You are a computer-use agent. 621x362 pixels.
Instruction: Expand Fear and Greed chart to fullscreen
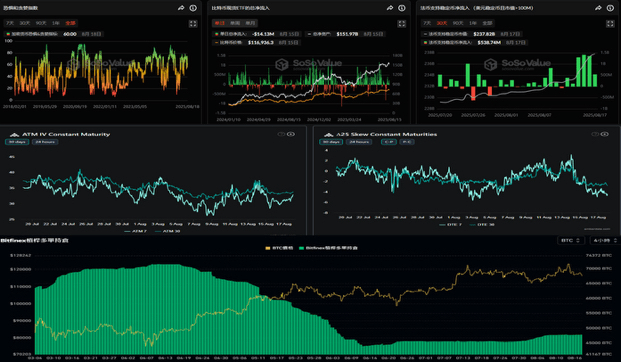pos(193,24)
